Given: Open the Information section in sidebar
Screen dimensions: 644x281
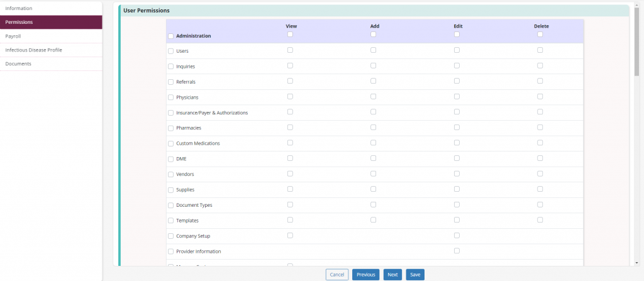Looking at the screenshot, I should 19,8.
